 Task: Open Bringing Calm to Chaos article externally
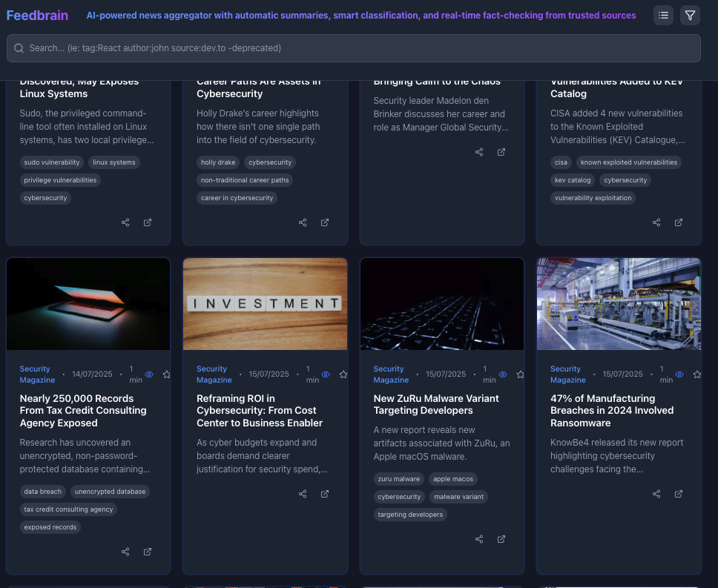click(501, 152)
